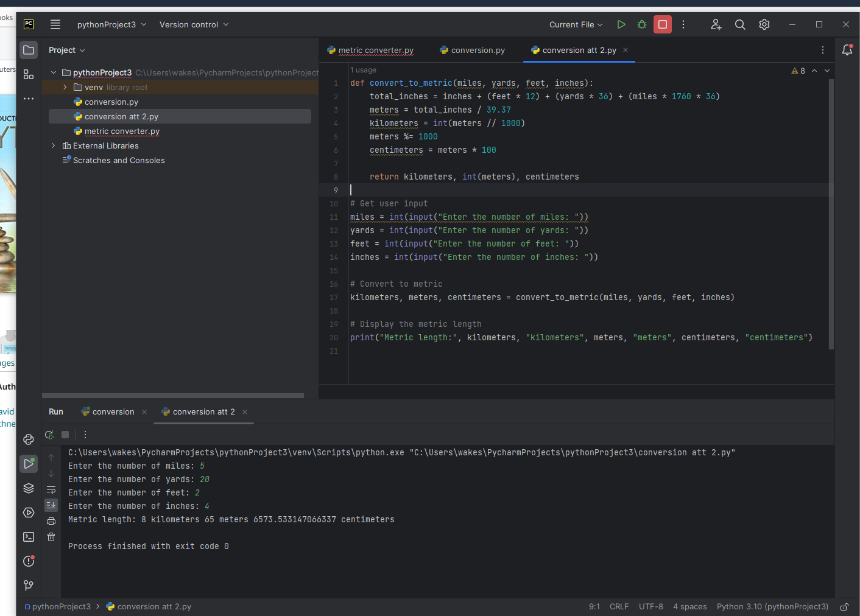Open Search Everywhere magnifier
860x616 pixels.
740,24
